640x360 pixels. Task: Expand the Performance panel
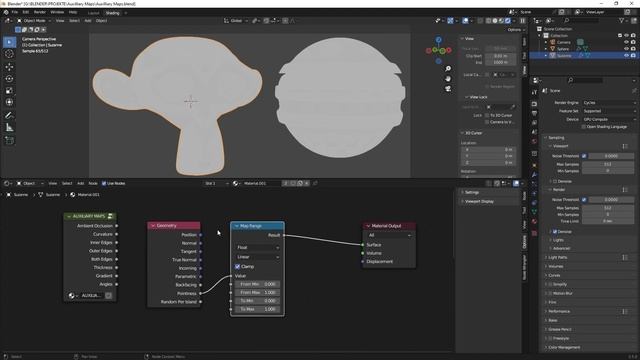click(559, 311)
